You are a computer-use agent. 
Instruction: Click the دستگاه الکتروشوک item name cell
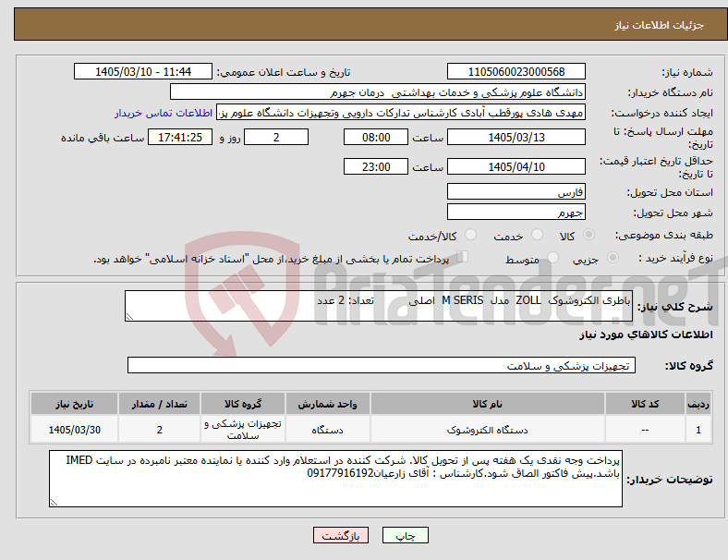point(488,430)
